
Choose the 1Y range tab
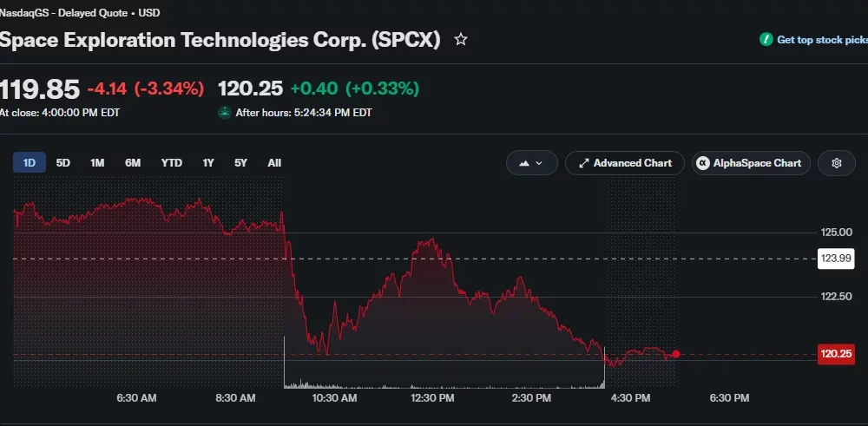[x=208, y=162]
